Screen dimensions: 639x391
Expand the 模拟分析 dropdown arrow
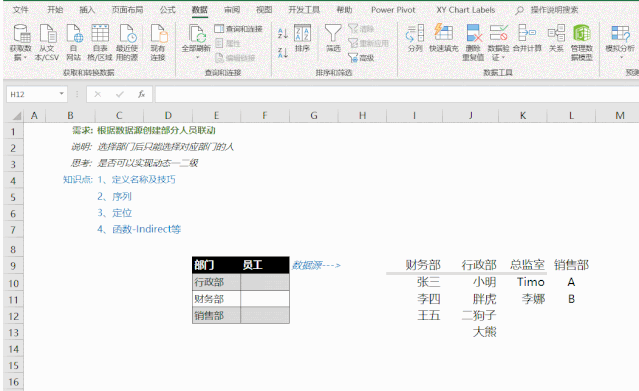(621, 57)
